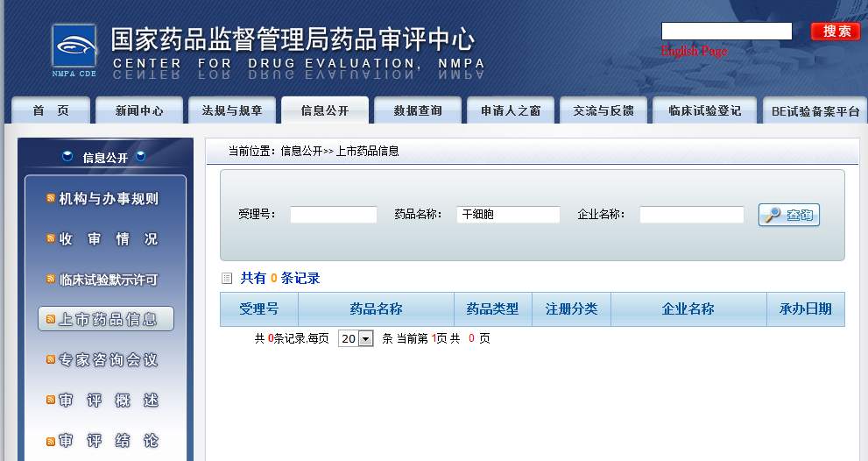Select the 信息公开 tab
This screenshot has width=868, height=461.
tap(325, 110)
